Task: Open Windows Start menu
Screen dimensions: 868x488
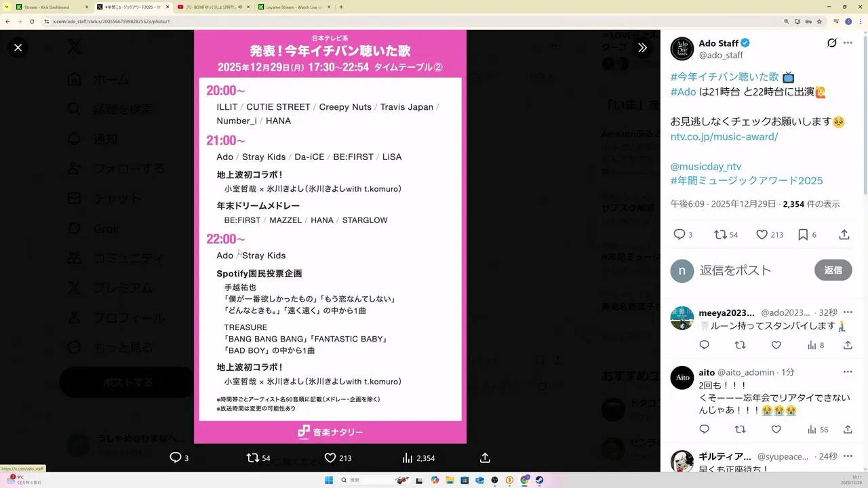Action: point(328,481)
